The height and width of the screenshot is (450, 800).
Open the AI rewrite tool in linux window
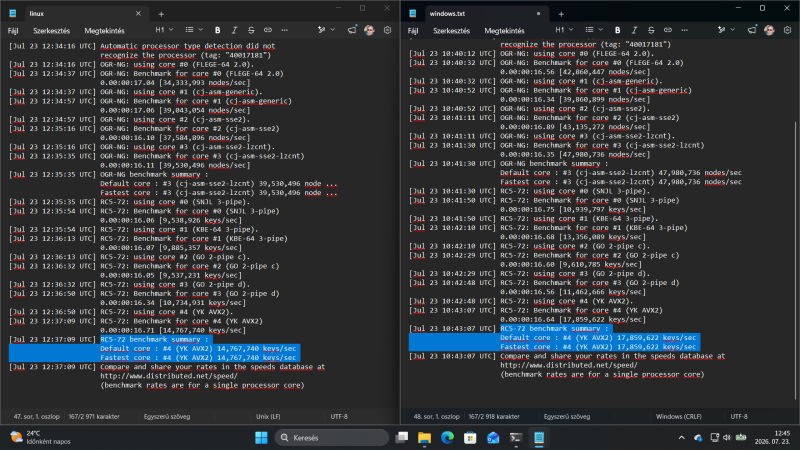[321, 30]
